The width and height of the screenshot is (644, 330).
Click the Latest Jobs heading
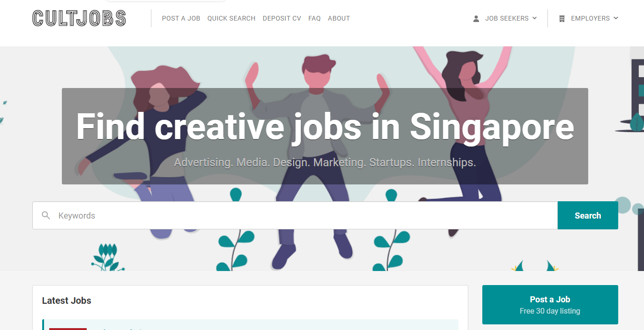(x=67, y=301)
